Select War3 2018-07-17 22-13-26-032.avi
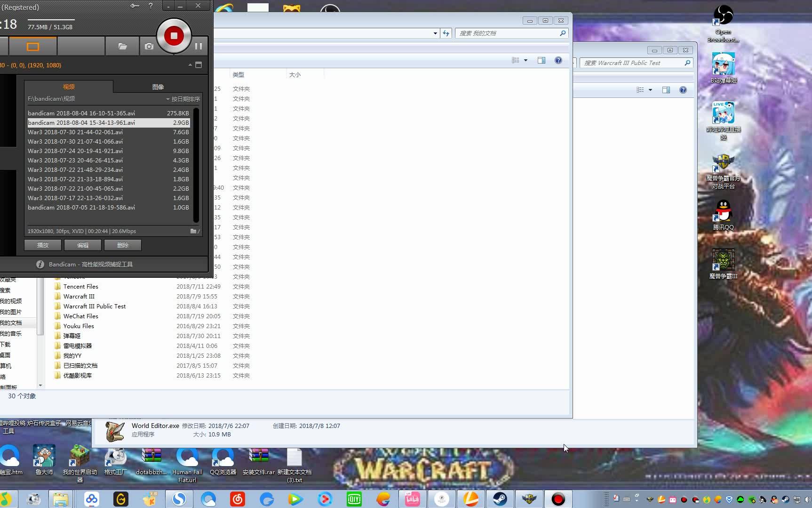Viewport: 812px width, 508px height. pyautogui.click(x=108, y=198)
